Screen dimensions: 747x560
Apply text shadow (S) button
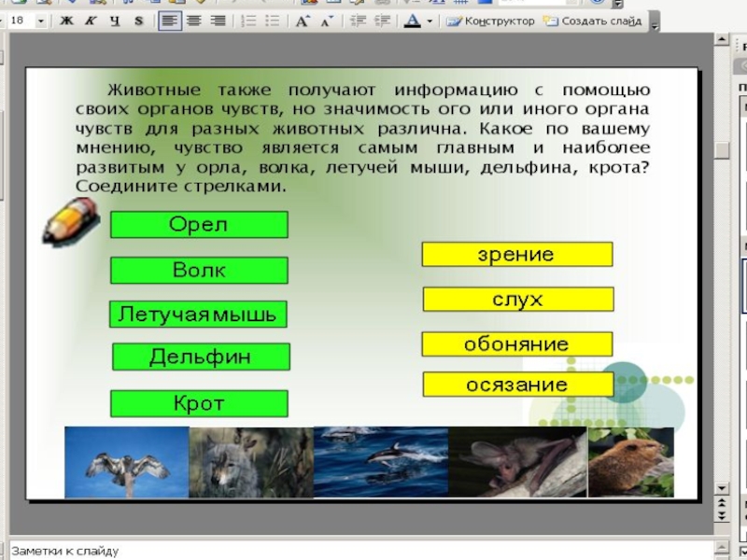[138, 21]
